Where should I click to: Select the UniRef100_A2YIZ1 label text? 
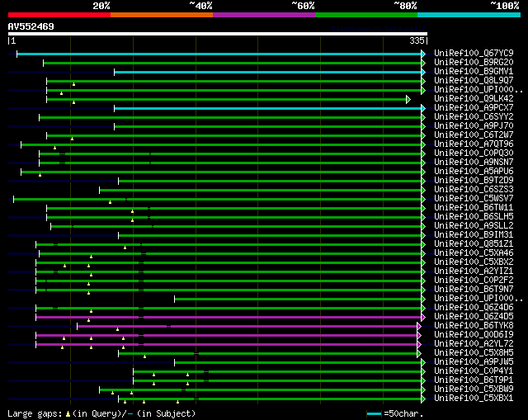tap(474, 271)
